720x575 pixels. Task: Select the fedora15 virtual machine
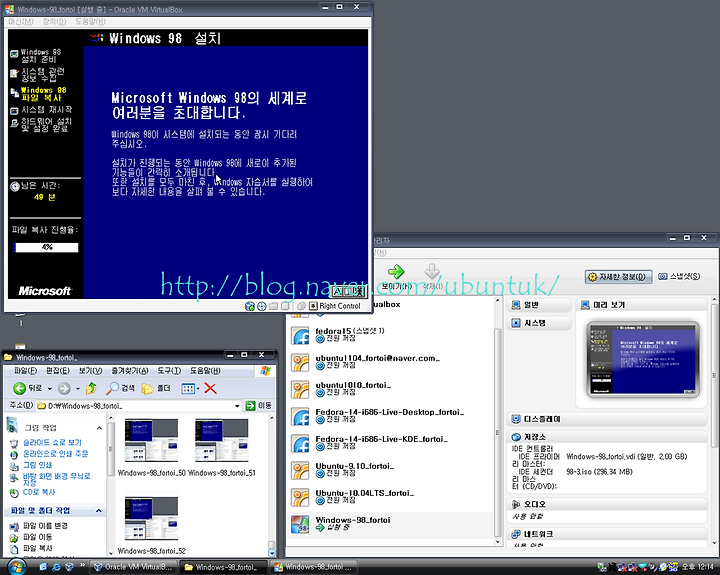[x=390, y=336]
